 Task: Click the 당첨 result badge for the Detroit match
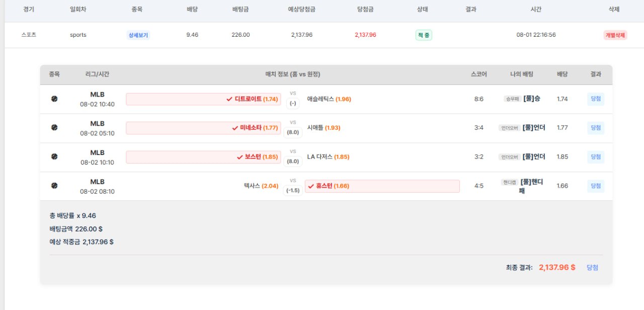pos(596,99)
